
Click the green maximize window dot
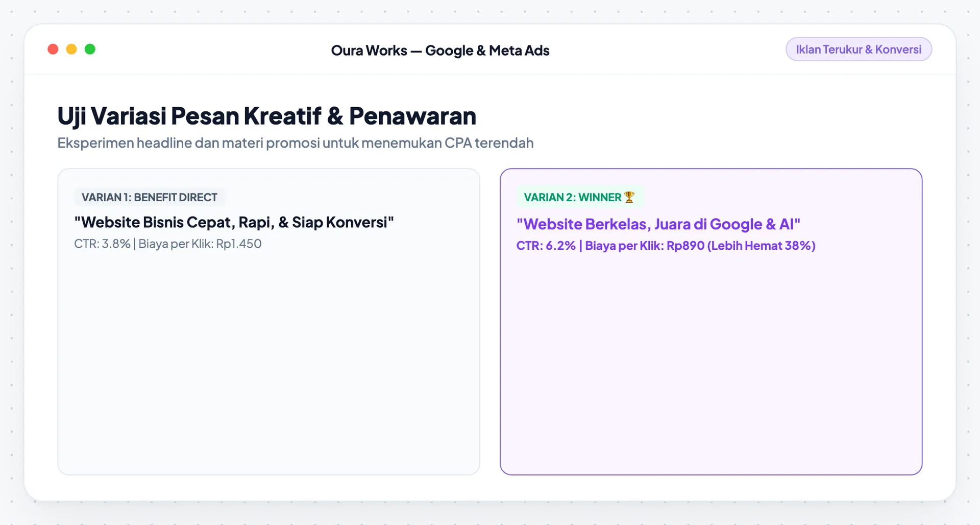[90, 49]
